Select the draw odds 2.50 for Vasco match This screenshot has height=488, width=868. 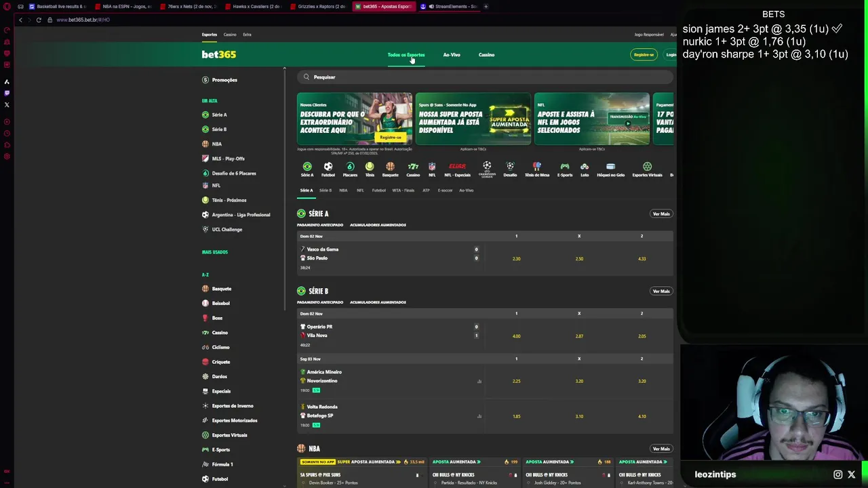(579, 259)
